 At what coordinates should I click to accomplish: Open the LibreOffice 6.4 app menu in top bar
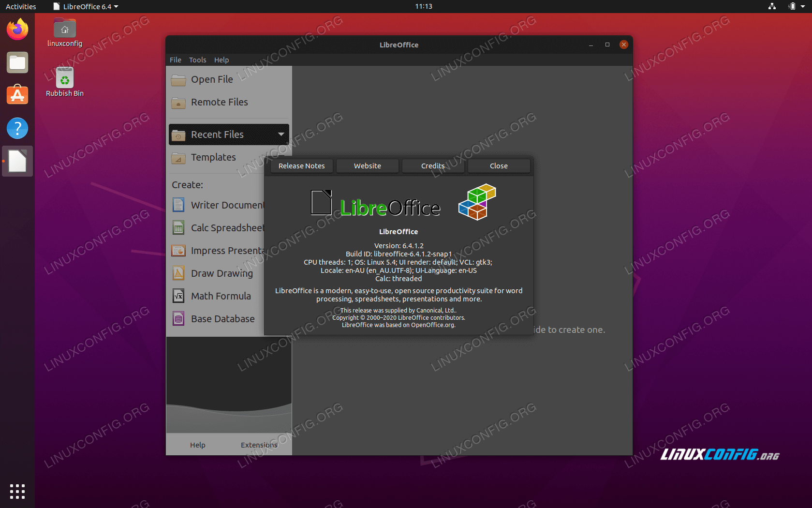pyautogui.click(x=86, y=6)
